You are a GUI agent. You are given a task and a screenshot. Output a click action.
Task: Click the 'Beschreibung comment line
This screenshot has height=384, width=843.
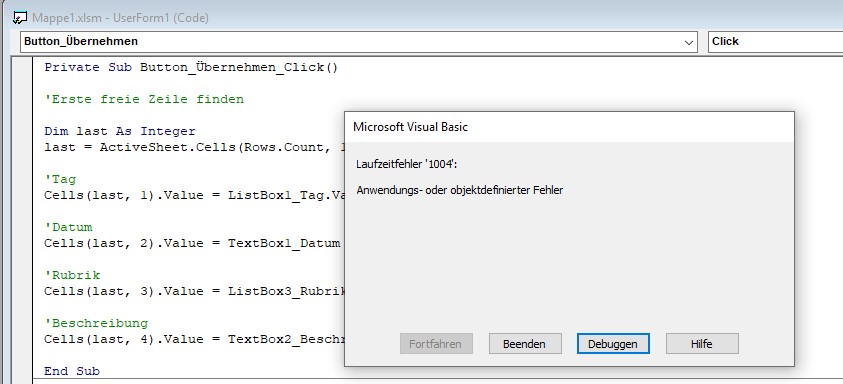96,323
